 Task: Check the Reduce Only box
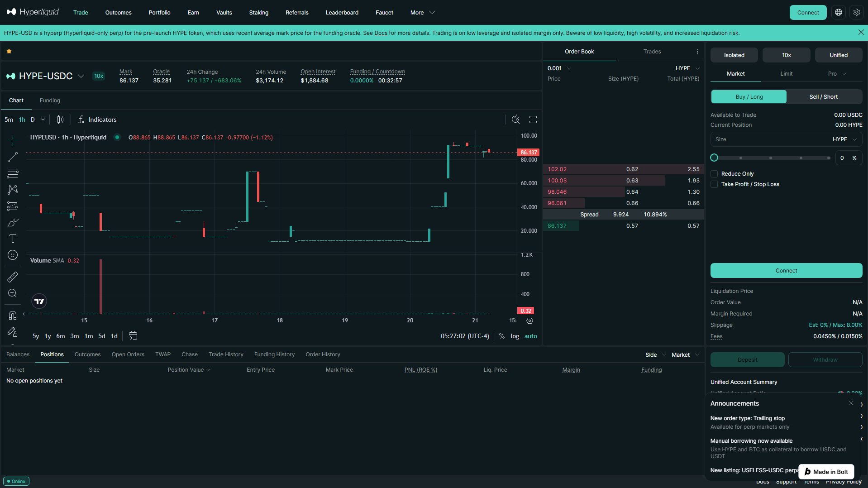pos(714,174)
